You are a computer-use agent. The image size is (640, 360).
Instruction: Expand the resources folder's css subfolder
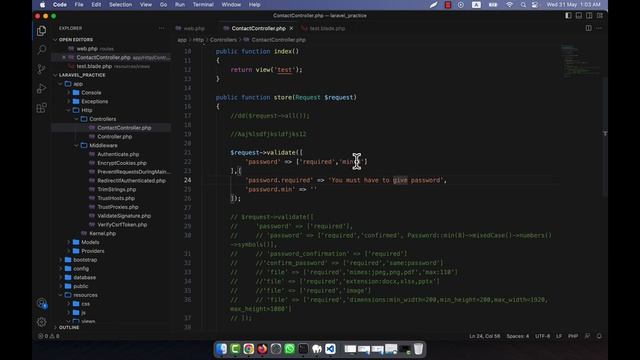click(x=85, y=304)
